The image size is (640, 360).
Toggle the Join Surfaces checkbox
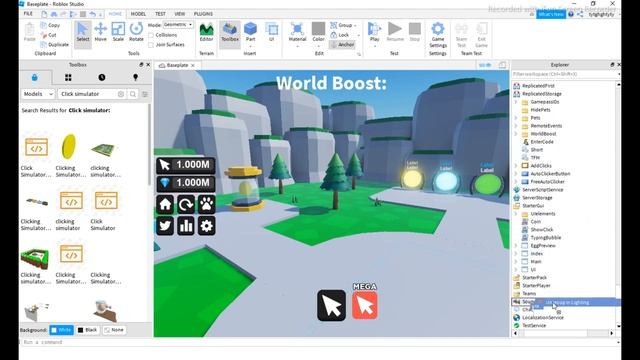coord(151,45)
